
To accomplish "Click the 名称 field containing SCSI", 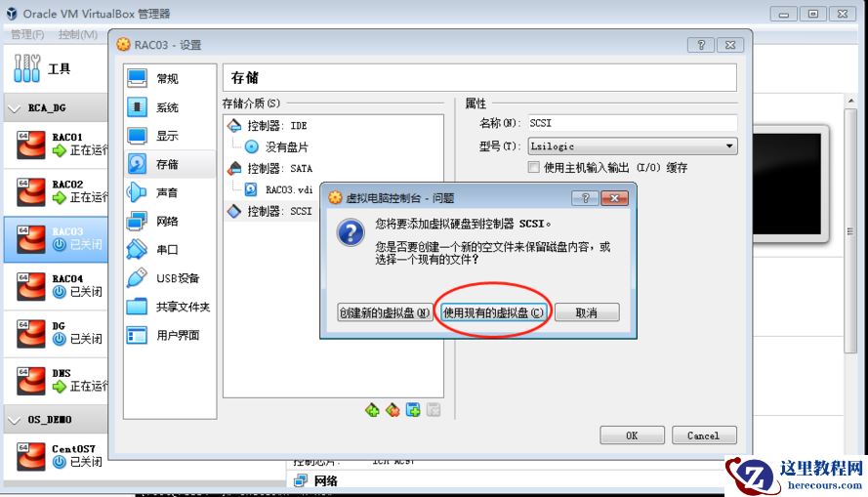I will pos(633,123).
